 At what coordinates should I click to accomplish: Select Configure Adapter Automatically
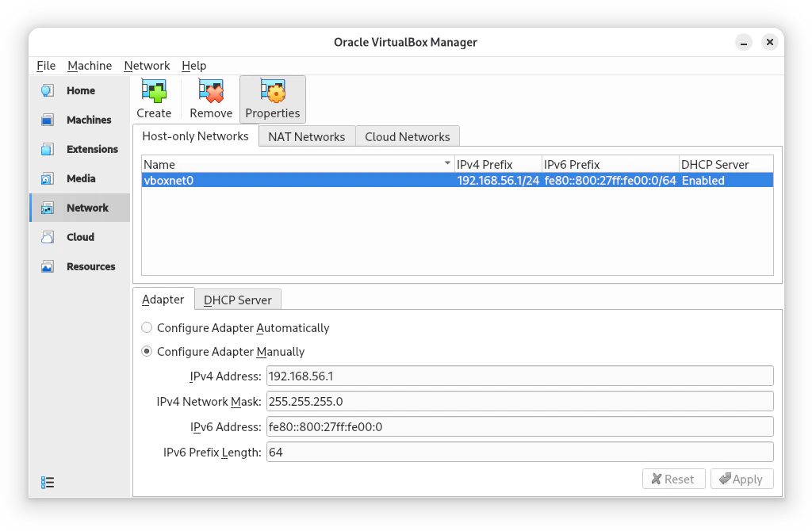tap(147, 327)
